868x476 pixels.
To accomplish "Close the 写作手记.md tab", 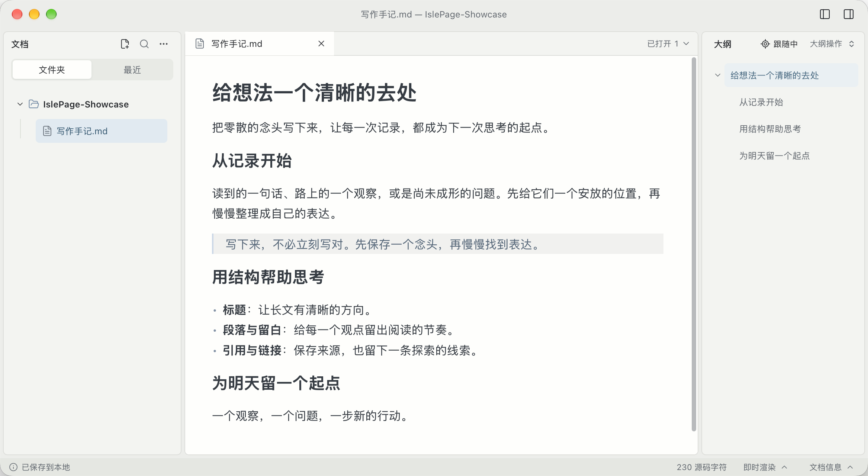I will (x=321, y=44).
